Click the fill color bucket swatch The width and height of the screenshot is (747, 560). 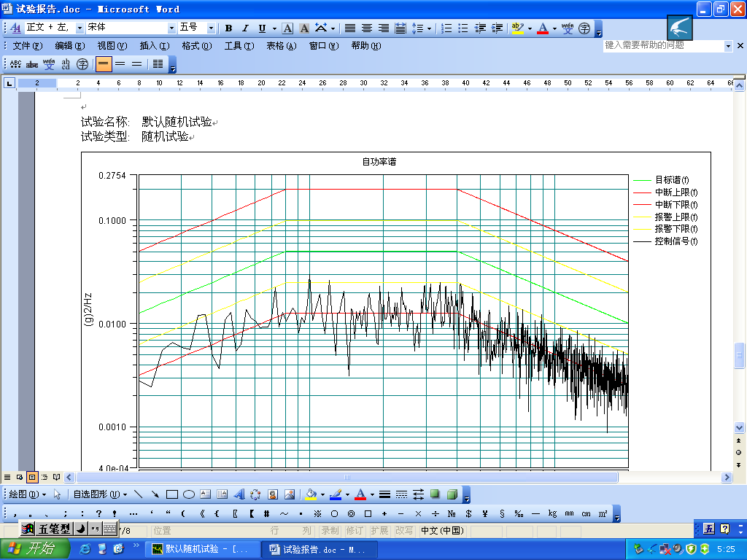pyautogui.click(x=311, y=494)
